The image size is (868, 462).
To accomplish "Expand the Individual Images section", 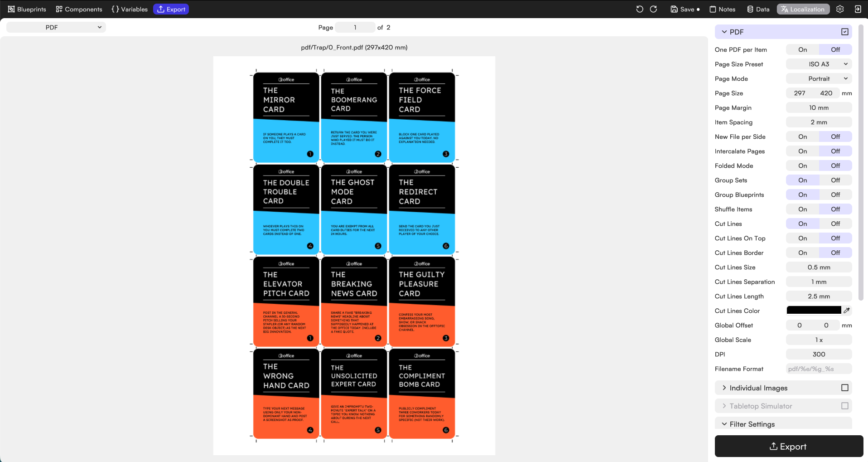I will 724,388.
